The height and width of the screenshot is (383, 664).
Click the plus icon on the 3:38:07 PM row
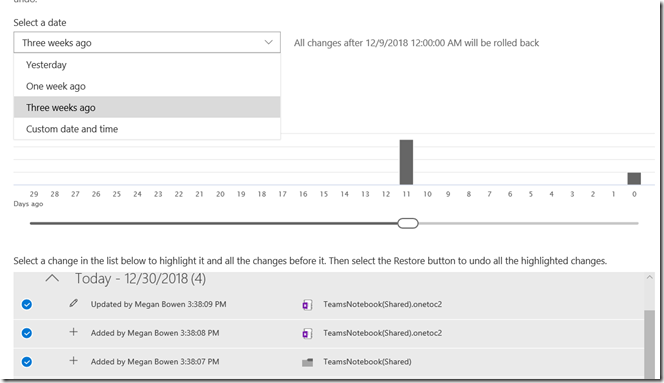[73, 361]
